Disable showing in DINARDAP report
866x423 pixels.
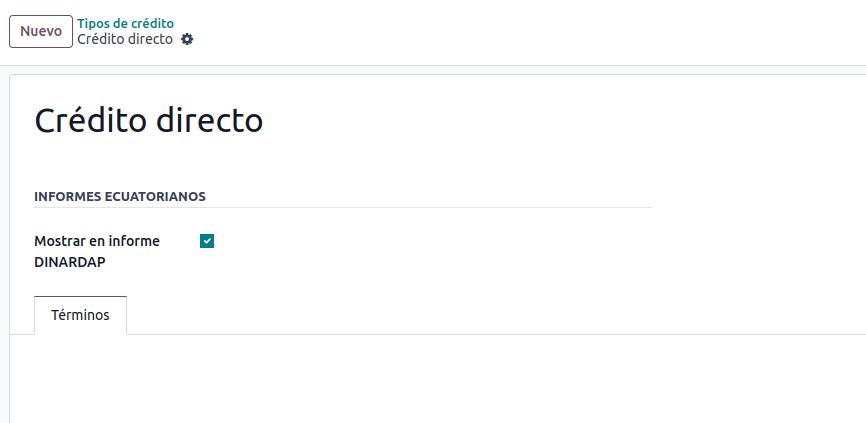[207, 241]
